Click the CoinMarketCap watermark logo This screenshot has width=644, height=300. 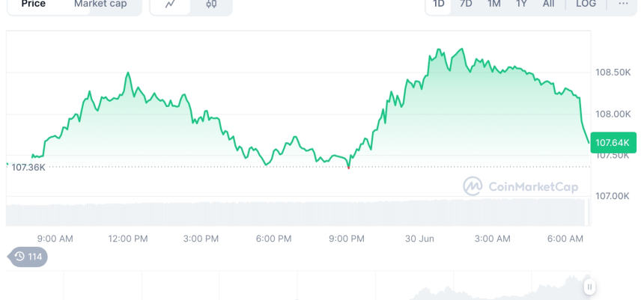pos(520,186)
